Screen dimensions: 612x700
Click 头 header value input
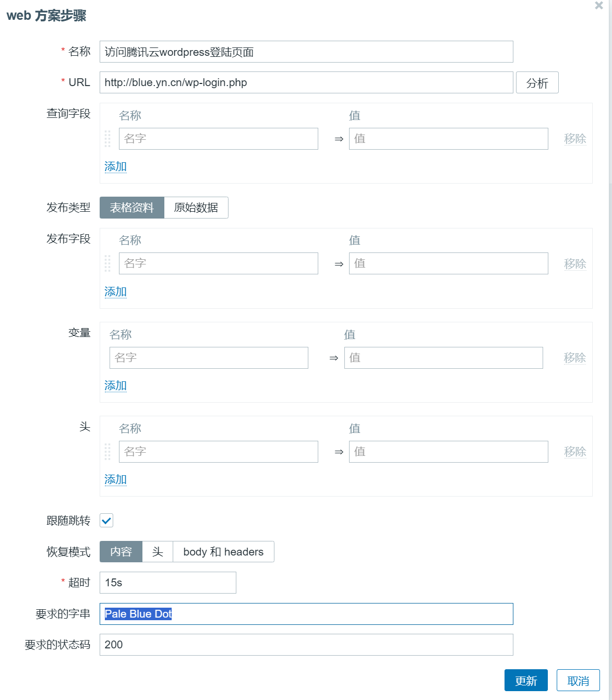[448, 452]
